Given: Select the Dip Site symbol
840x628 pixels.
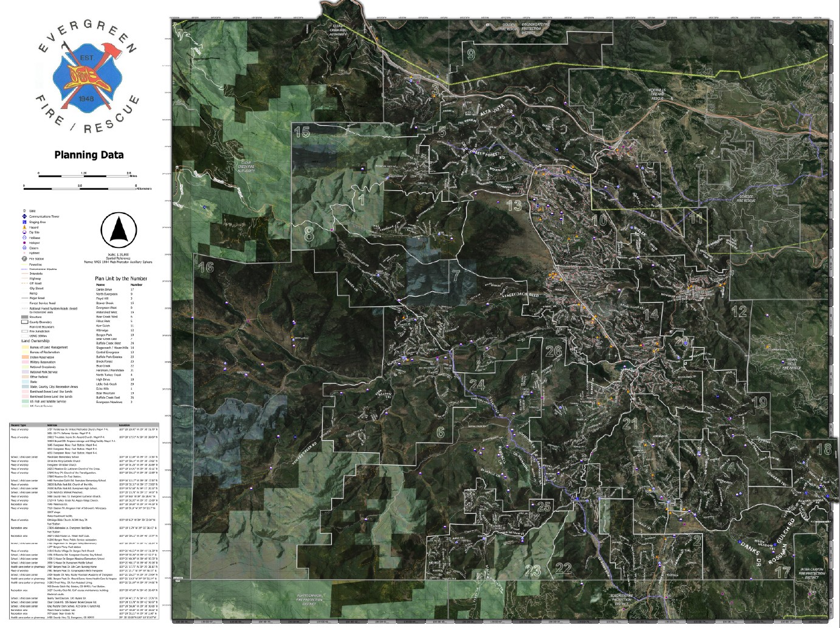Looking at the screenshot, I should point(24,232).
